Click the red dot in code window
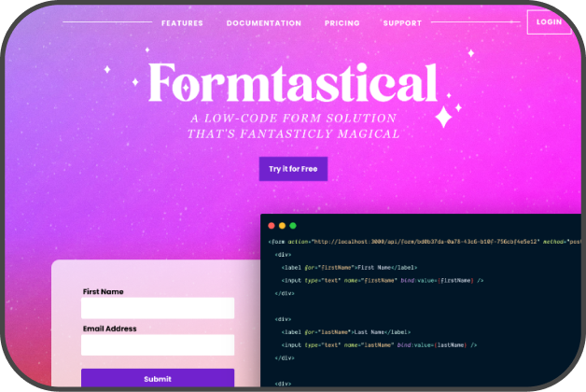This screenshot has height=392, width=586. pyautogui.click(x=272, y=226)
